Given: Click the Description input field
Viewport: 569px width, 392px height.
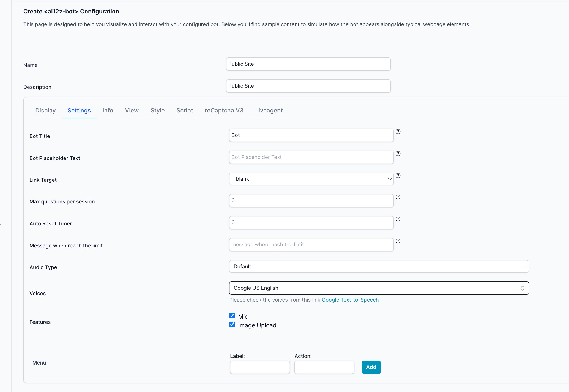Looking at the screenshot, I should pyautogui.click(x=308, y=86).
